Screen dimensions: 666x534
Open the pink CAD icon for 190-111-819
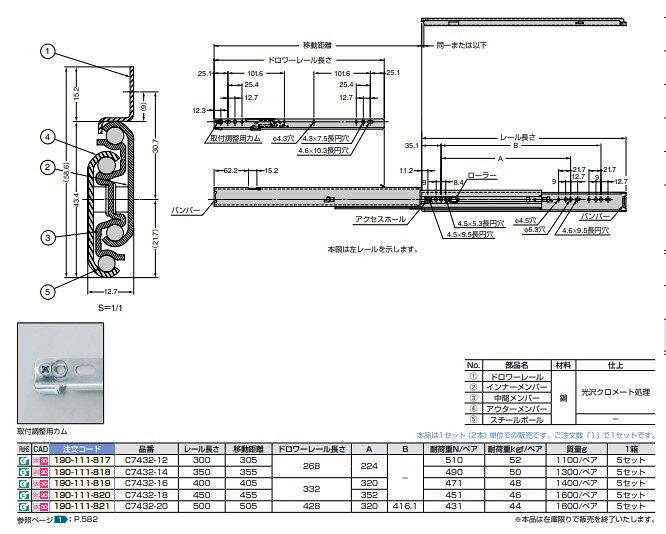point(40,483)
